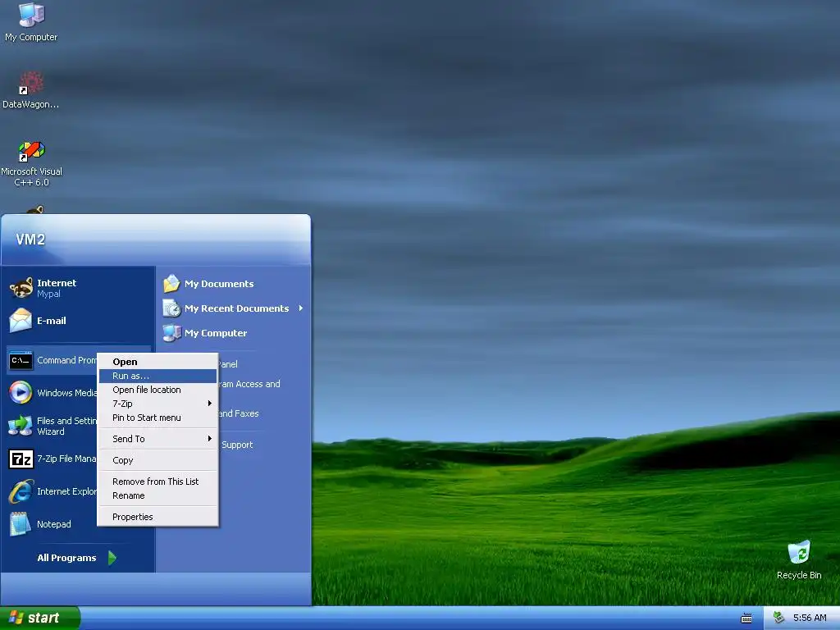Click the Control Panel entry behind menu

coord(228,364)
